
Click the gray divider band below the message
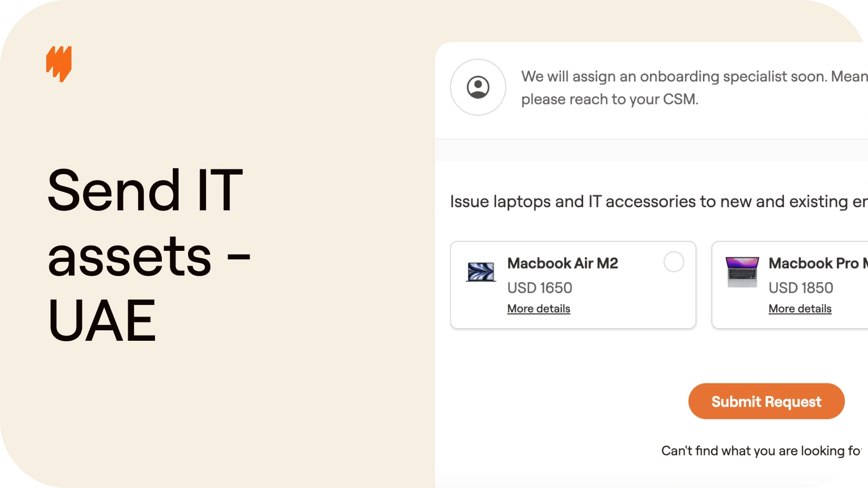coord(652,150)
